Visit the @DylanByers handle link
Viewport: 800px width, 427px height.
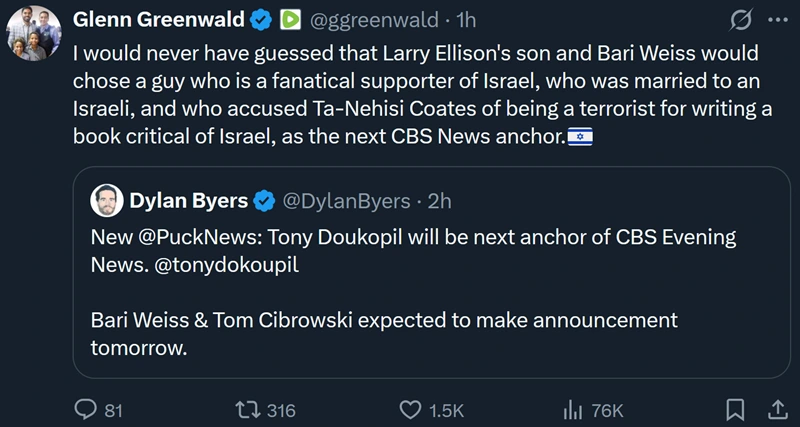(347, 201)
